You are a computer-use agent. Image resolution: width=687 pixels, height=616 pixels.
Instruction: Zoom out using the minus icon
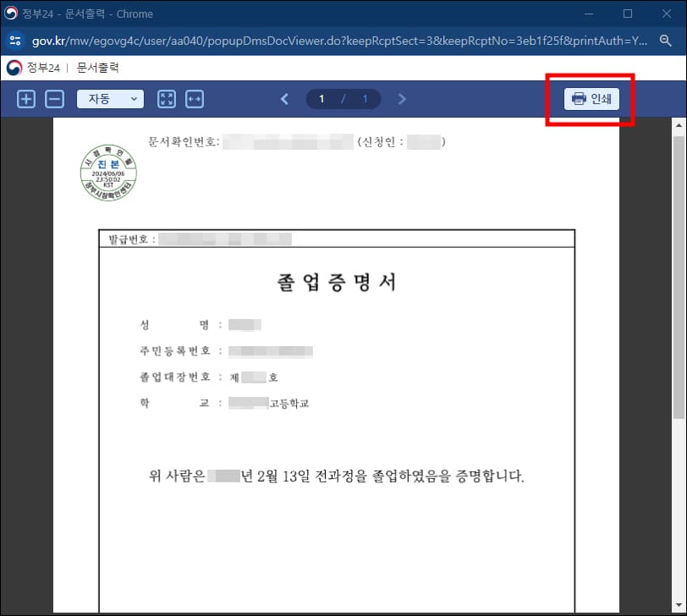(55, 99)
